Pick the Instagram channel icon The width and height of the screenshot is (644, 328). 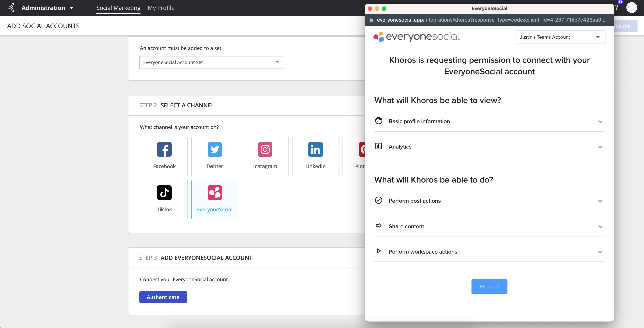(x=265, y=149)
